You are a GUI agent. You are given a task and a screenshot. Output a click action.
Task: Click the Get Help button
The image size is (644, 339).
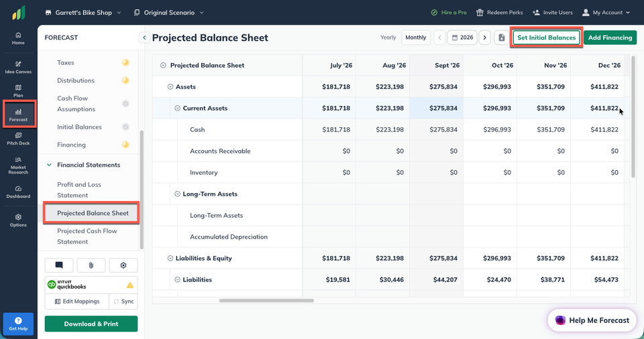tap(18, 324)
